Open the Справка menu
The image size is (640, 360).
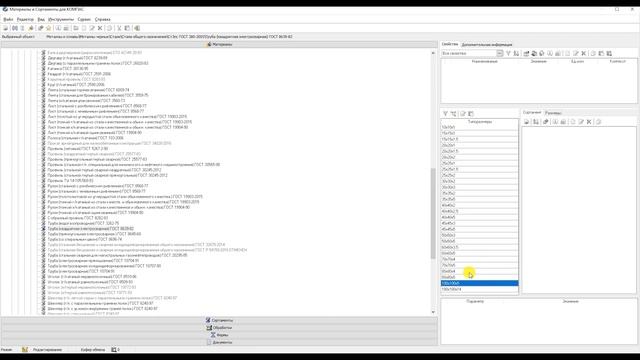[x=102, y=19]
